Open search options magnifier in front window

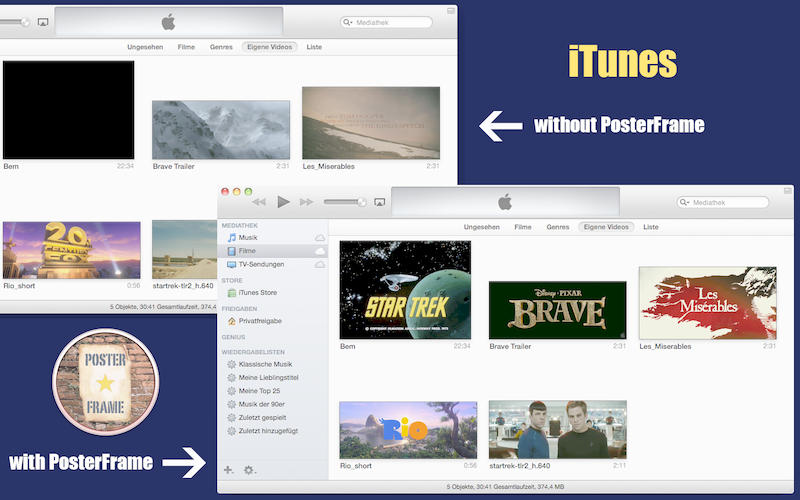tap(685, 203)
